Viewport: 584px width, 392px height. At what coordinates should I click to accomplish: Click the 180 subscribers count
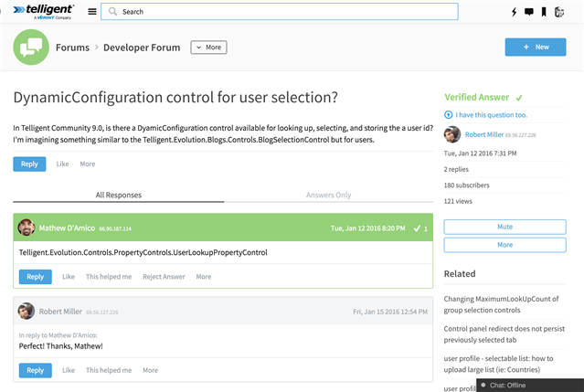point(467,185)
